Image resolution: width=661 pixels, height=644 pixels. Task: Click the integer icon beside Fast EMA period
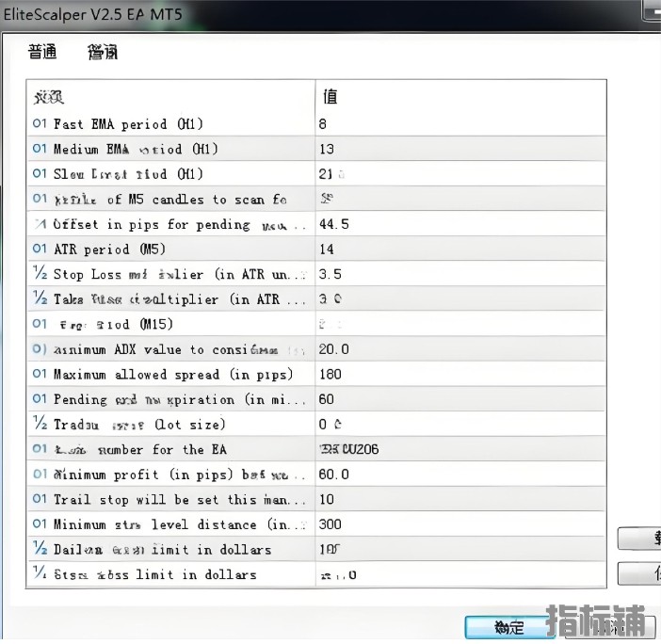click(x=40, y=123)
